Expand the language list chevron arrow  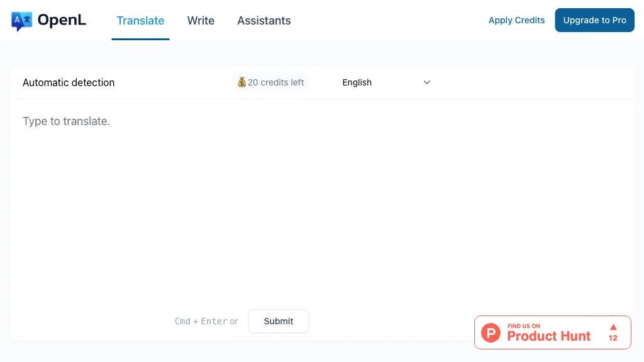[427, 82]
